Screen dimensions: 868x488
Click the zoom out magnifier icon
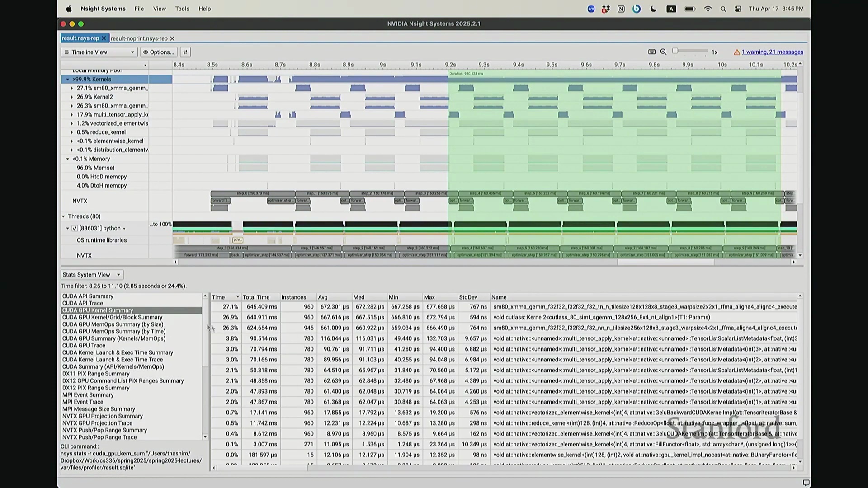pos(663,52)
